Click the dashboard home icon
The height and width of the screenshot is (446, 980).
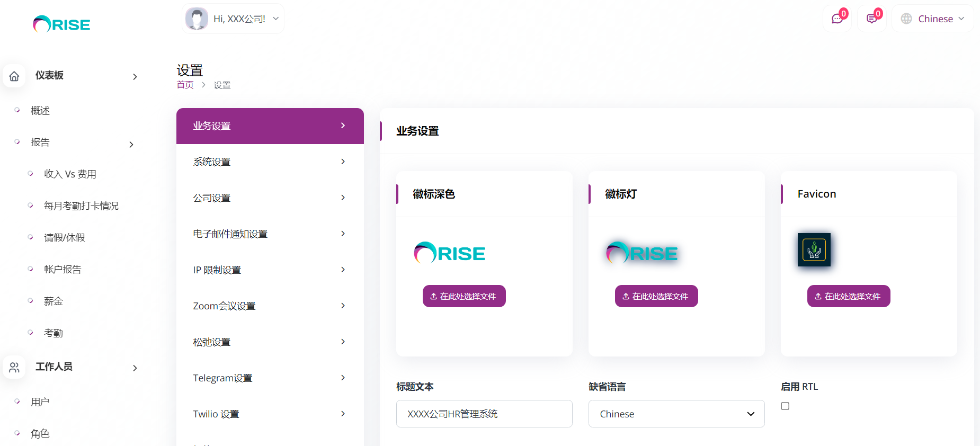click(x=14, y=76)
